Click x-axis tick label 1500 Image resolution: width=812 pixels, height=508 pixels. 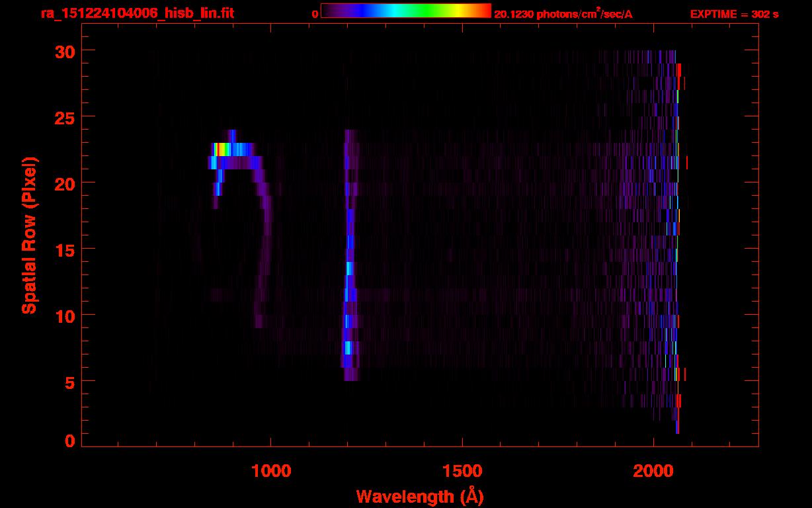pos(462,470)
